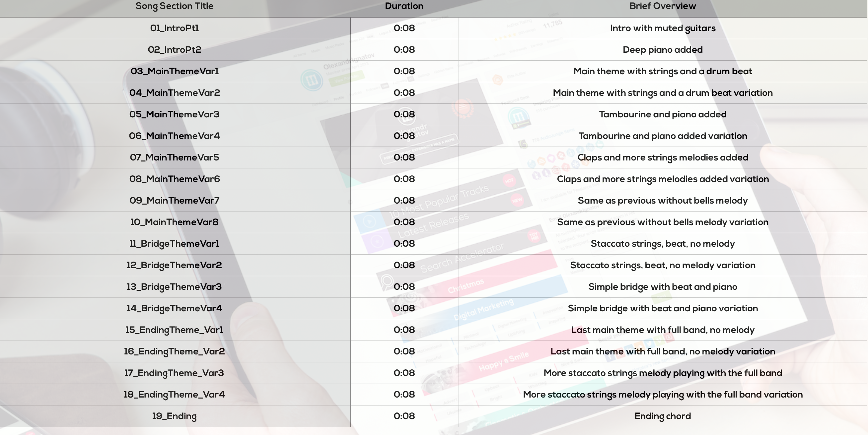Select the 09_MainThemeVar7 row title

pos(174,201)
